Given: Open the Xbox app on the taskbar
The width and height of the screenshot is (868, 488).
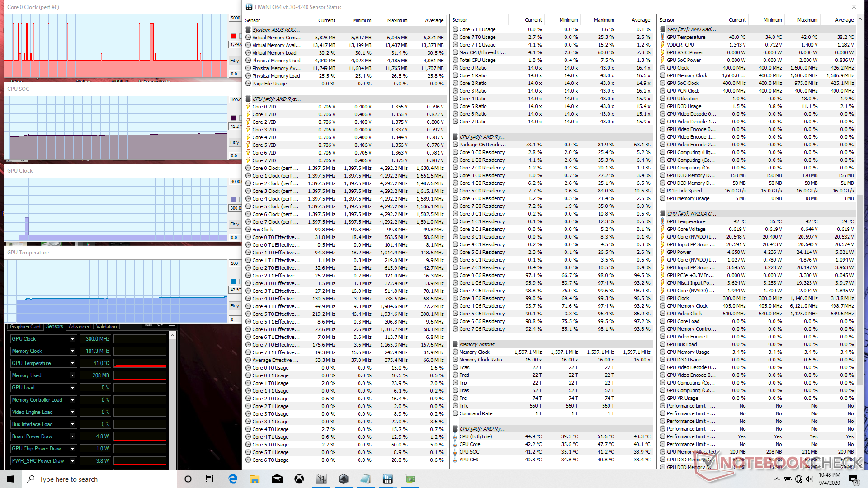Looking at the screenshot, I should click(x=299, y=479).
